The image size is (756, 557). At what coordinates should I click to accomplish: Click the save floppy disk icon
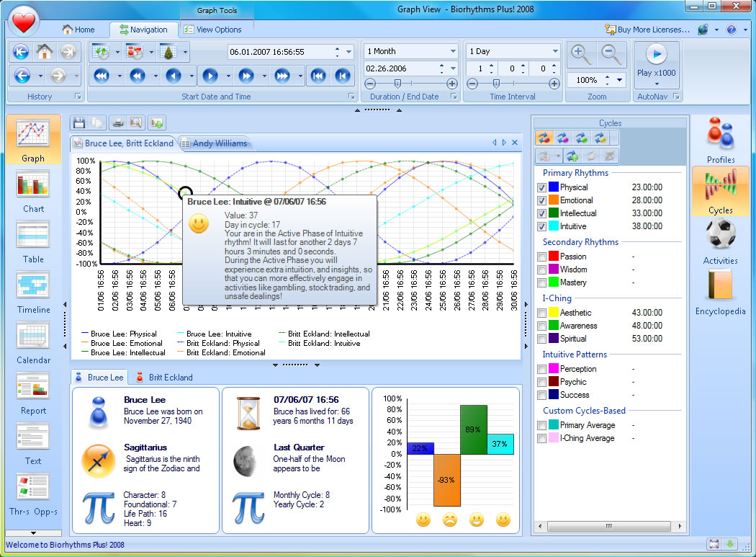79,123
